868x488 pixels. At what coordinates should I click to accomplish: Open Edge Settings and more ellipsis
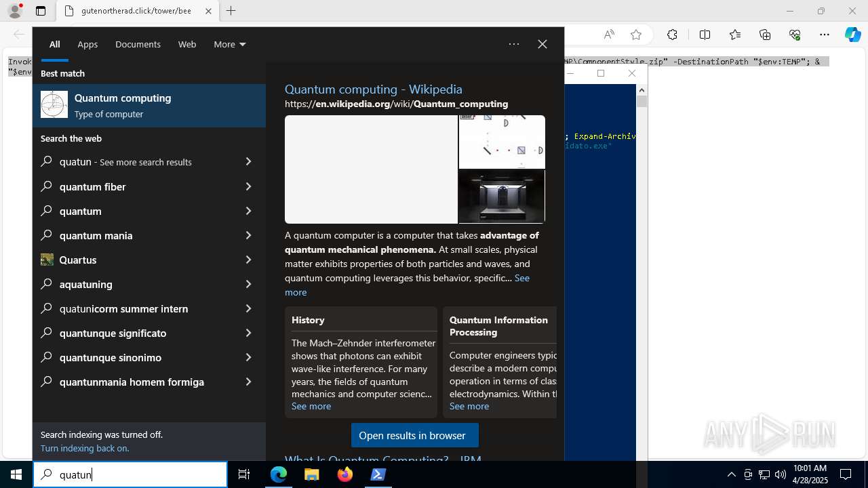[825, 35]
